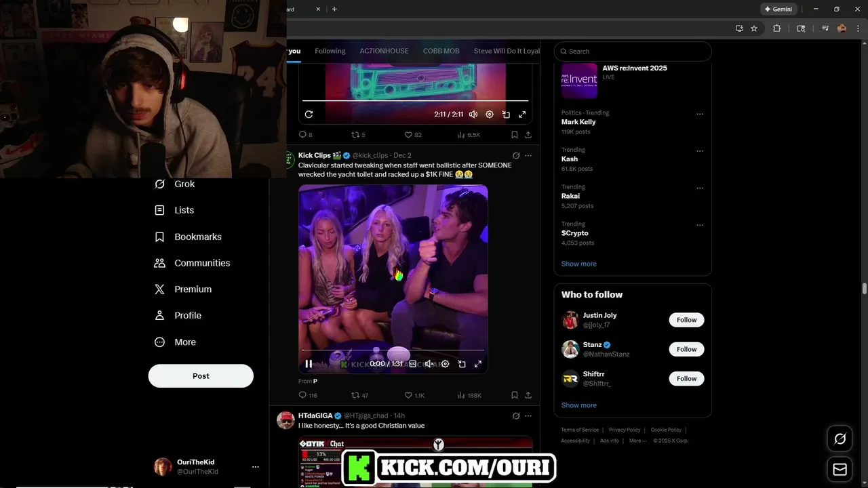Switch to the Following tab

point(330,51)
